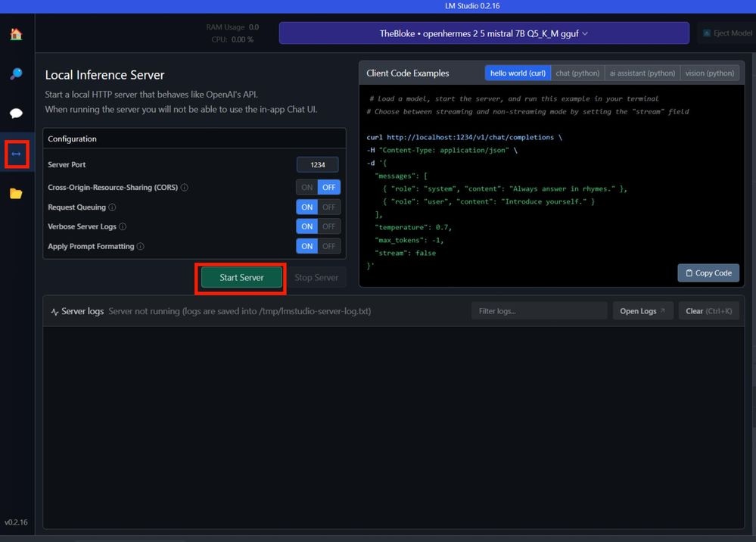The width and height of the screenshot is (756, 542).
Task: Turn CORS ON
Action: [307, 187]
